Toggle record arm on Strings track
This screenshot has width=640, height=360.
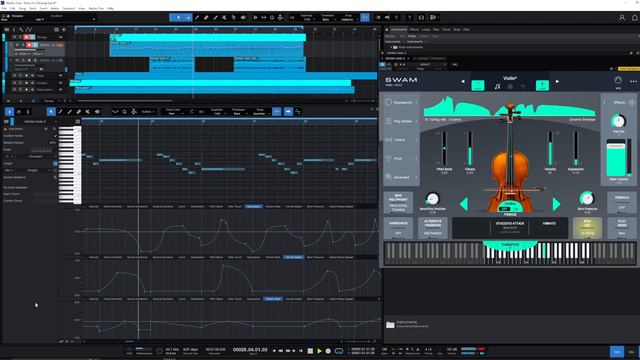tap(26, 37)
